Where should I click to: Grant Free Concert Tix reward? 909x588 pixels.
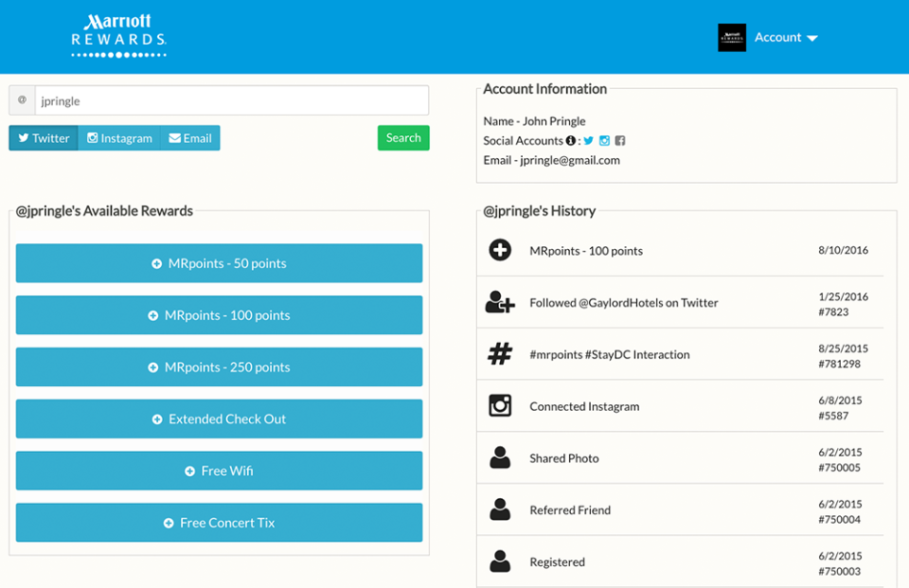[219, 523]
